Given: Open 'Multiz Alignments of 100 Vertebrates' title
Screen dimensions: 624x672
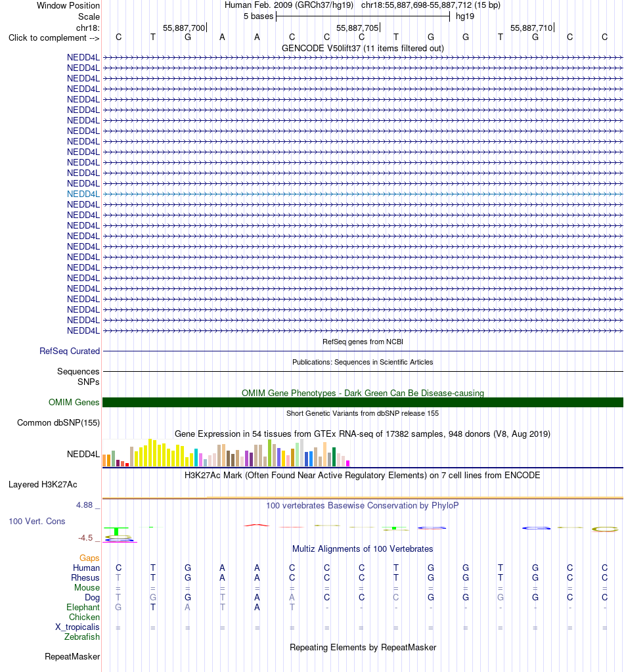Looking at the screenshot, I should tap(363, 549).
